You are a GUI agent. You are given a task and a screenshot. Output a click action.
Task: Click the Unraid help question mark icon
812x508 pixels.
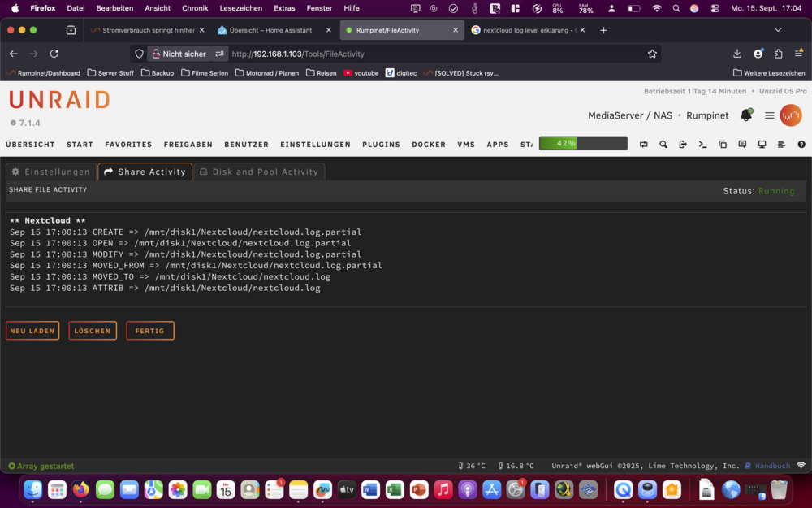[x=801, y=145]
